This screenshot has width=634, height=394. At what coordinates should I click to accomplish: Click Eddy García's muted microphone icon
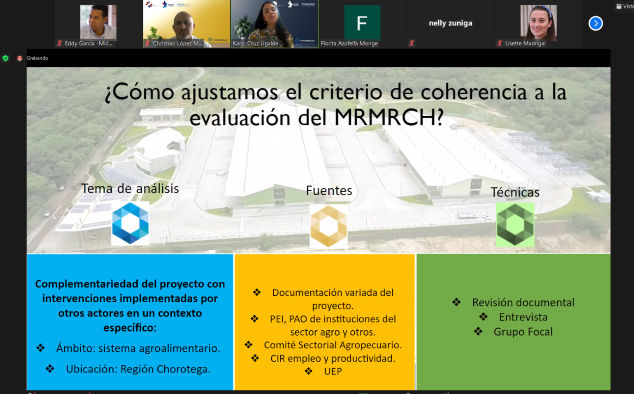pos(59,43)
